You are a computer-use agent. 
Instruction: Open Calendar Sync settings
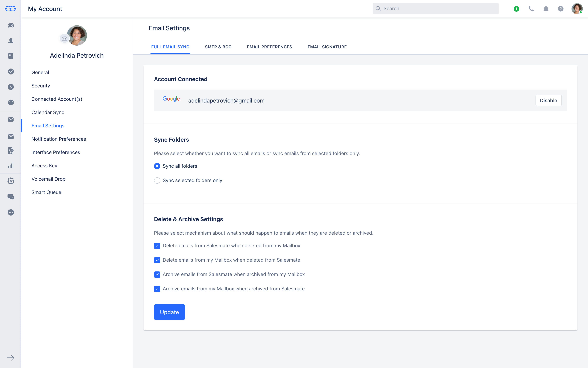(48, 113)
